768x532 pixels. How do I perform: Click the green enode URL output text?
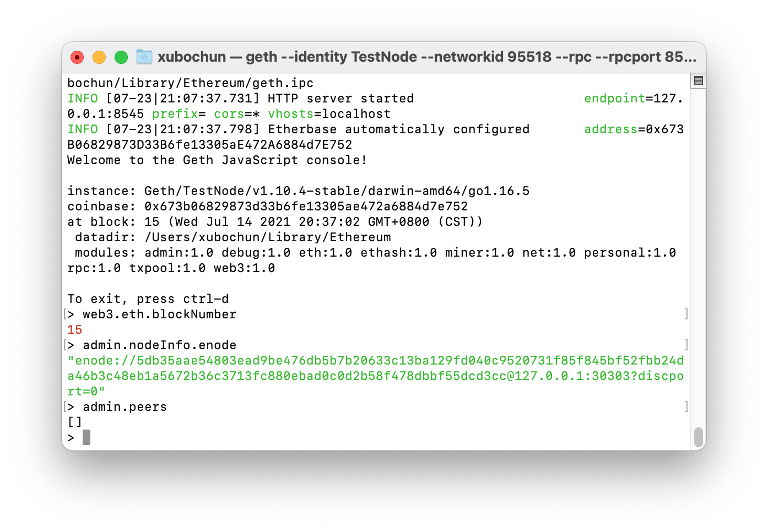coord(376,376)
